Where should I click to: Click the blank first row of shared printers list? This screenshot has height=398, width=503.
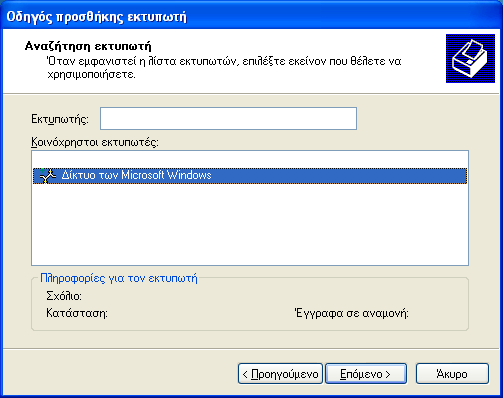click(x=250, y=160)
